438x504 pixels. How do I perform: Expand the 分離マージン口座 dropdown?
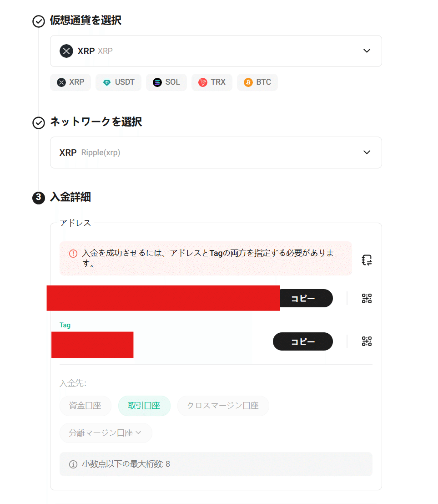coord(106,433)
